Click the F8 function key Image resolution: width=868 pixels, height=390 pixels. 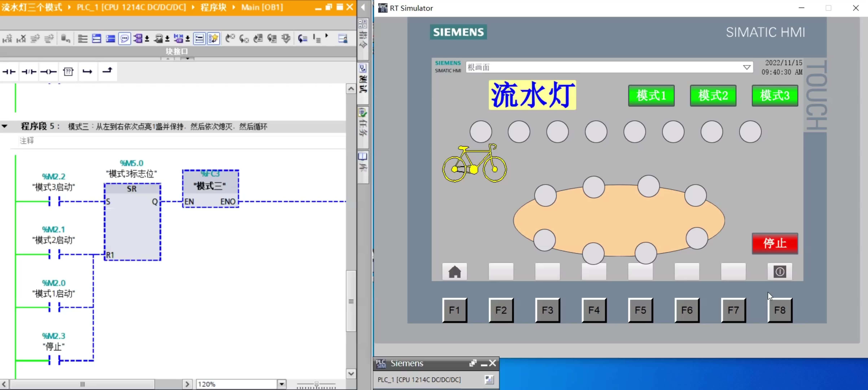[x=780, y=310]
